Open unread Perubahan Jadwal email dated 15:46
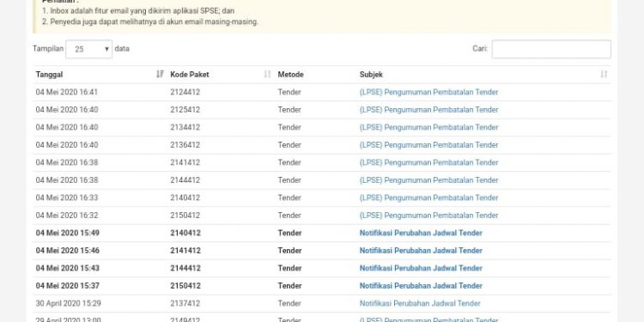Image resolution: width=644 pixels, height=322 pixels. click(x=421, y=251)
